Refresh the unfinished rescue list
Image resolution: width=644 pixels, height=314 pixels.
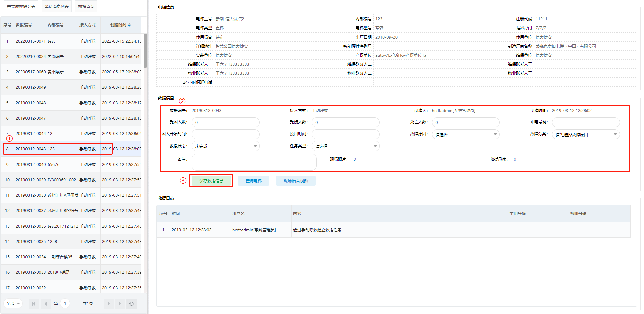pyautogui.click(x=131, y=304)
